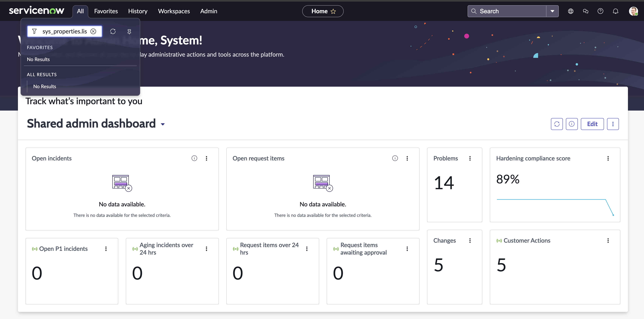
Task: Open the All menu tab
Action: click(x=80, y=11)
